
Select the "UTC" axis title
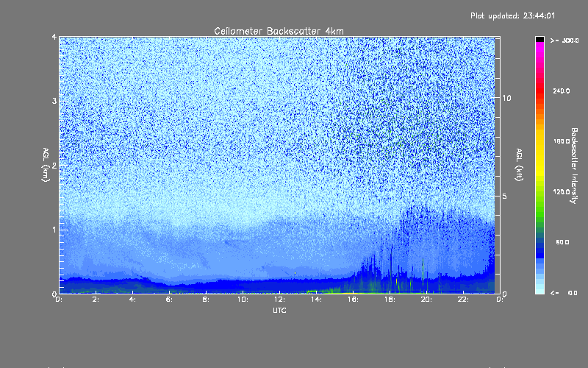pyautogui.click(x=279, y=310)
